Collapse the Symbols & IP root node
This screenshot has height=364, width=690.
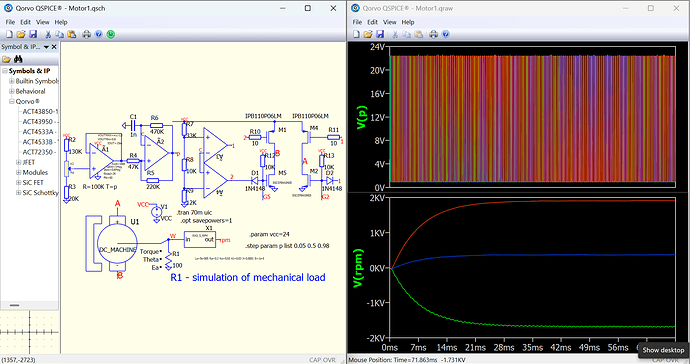click(x=5, y=71)
